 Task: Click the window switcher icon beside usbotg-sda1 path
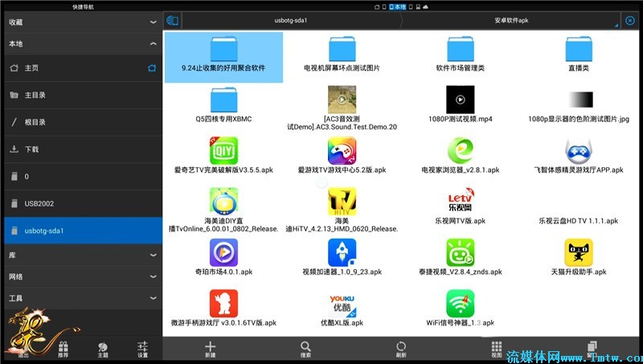point(172,20)
